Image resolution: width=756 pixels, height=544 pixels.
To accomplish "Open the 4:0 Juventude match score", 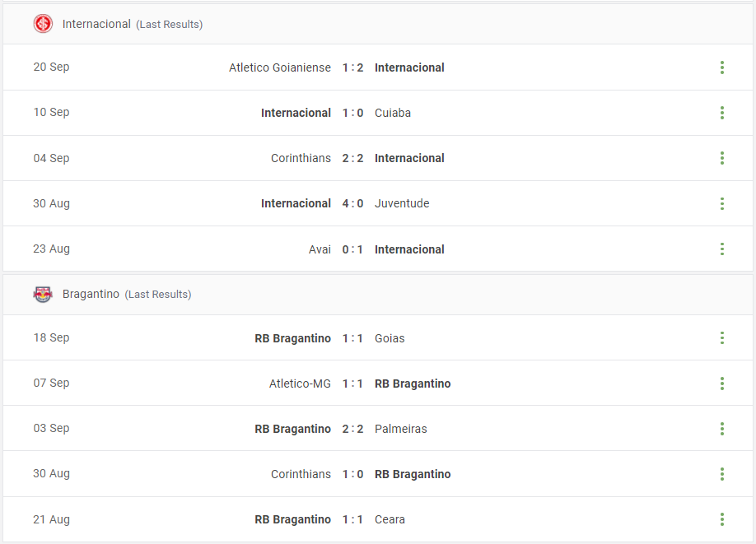I will [352, 203].
